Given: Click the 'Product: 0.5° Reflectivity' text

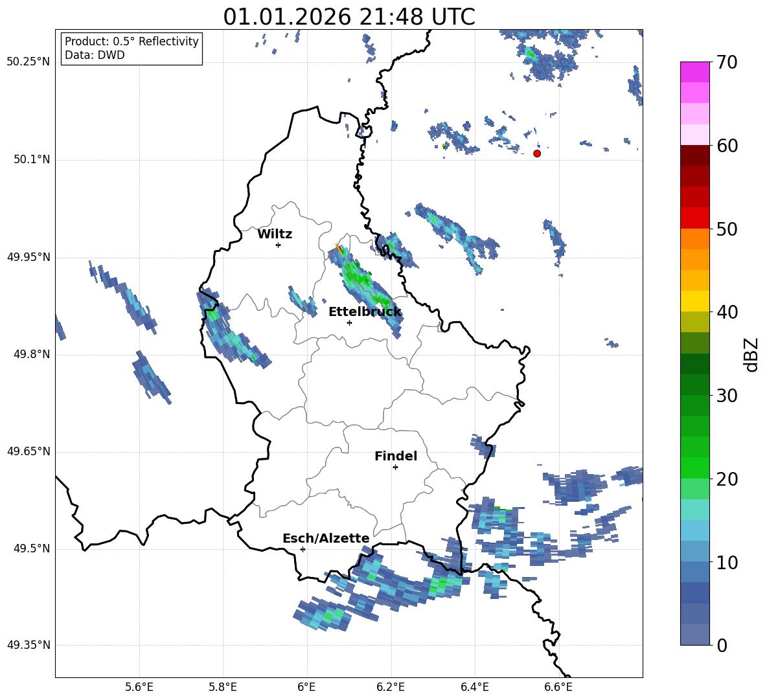Looking at the screenshot, I should [132, 41].
